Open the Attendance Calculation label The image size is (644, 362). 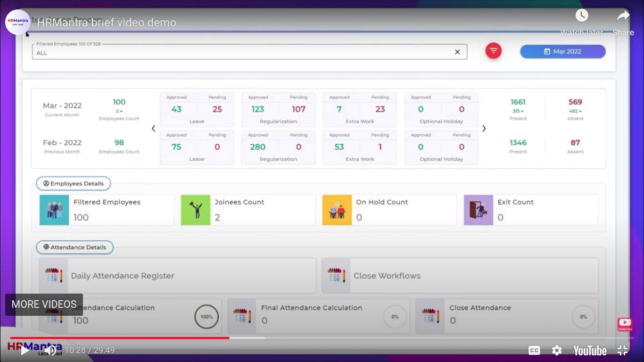click(114, 308)
